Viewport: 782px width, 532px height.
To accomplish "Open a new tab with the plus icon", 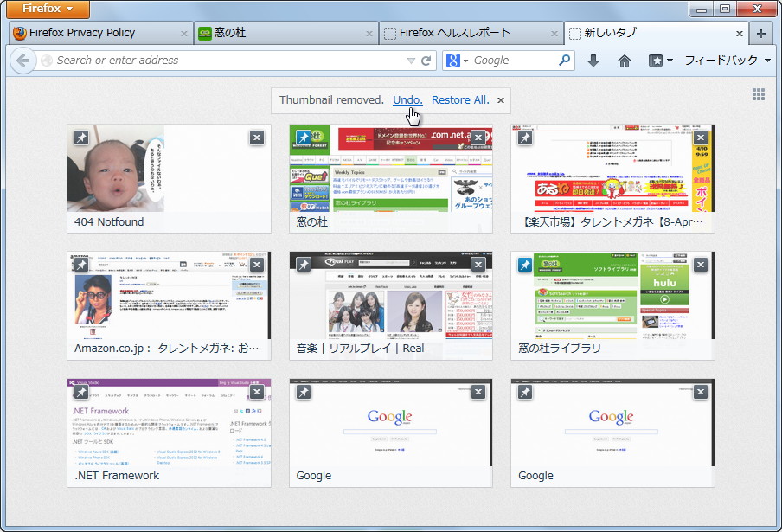I will pyautogui.click(x=760, y=32).
